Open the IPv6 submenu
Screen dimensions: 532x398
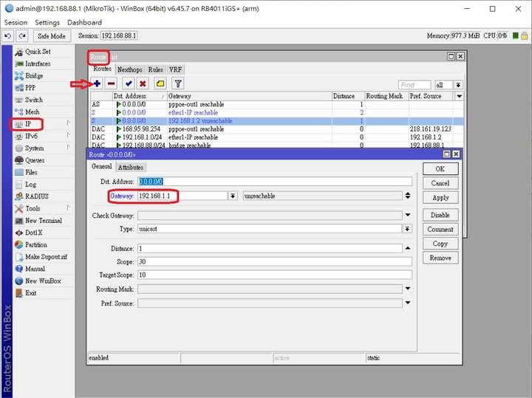(31, 137)
